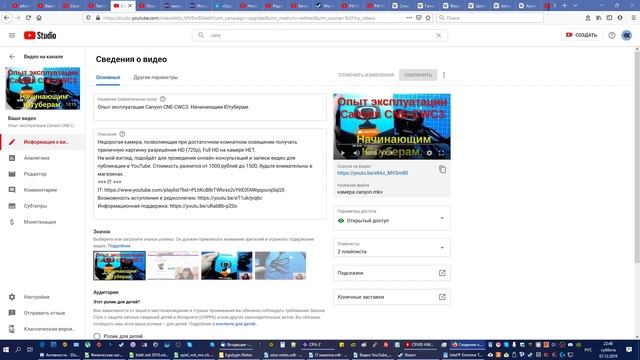
Task: Click into the video title field
Action: 210,107
